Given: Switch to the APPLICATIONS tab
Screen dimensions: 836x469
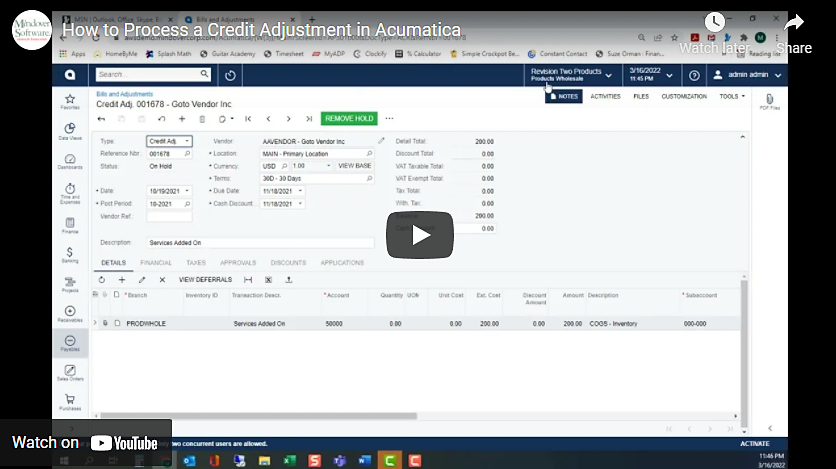Looking at the screenshot, I should (x=342, y=263).
